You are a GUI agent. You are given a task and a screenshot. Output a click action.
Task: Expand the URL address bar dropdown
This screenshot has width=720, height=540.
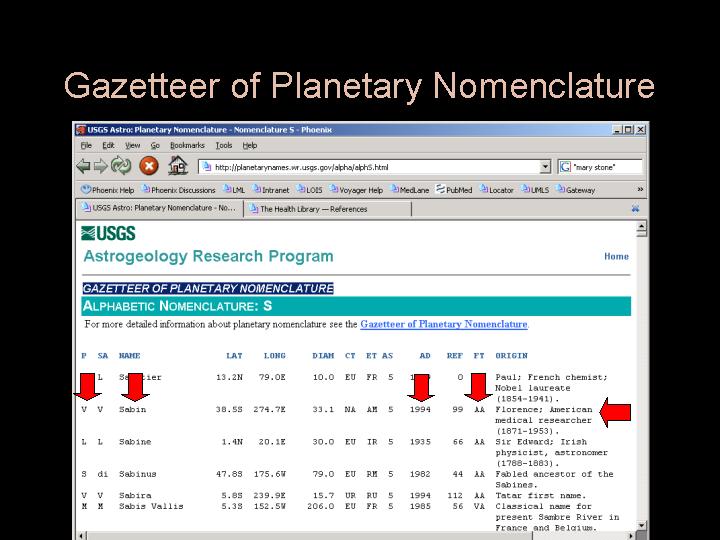coord(545,167)
